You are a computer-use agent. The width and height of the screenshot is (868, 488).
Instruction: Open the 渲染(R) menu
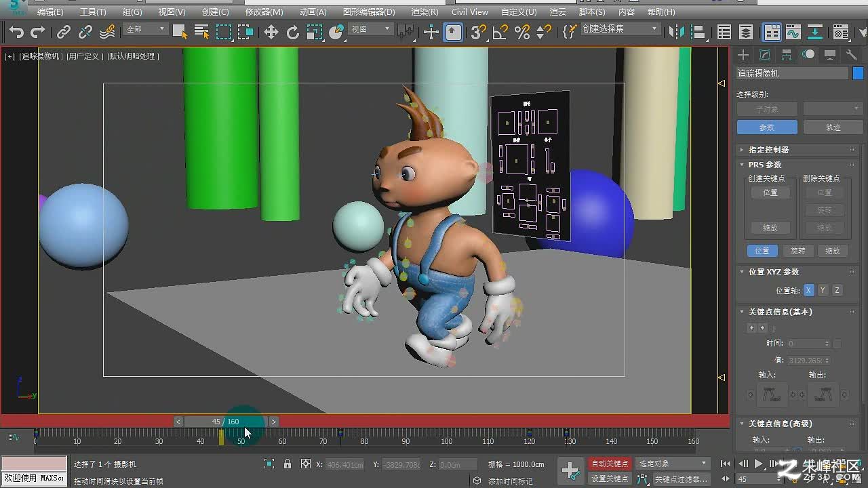[x=425, y=12]
